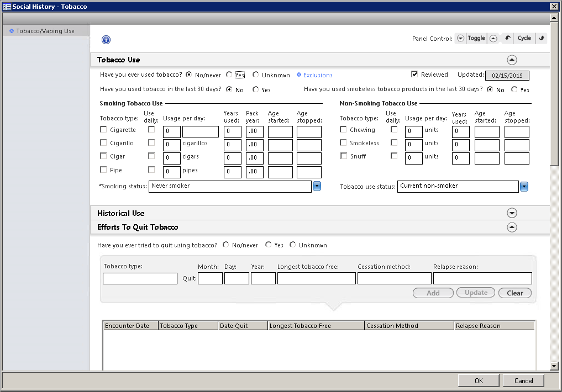Click the scrollbar up arrow
Screen dimensions: 562x392
554,18
